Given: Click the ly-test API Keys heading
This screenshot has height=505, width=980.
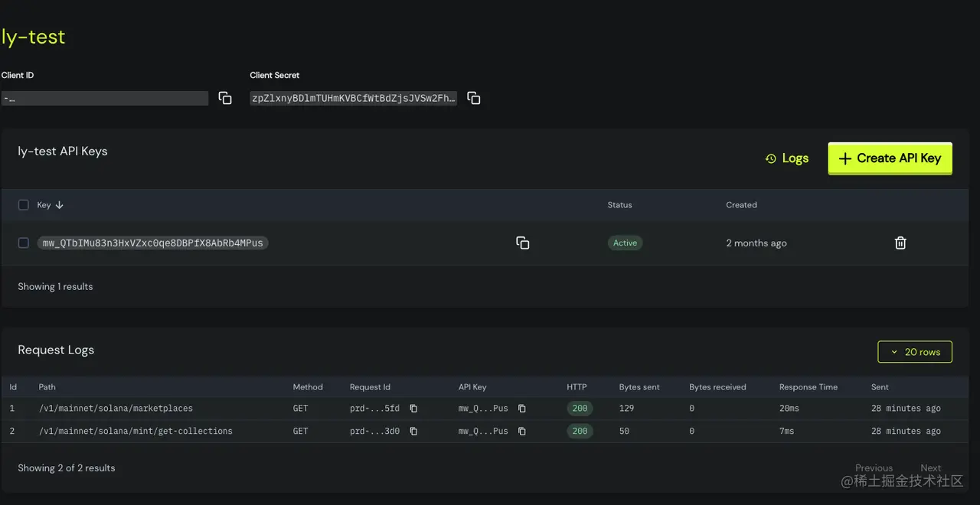Looking at the screenshot, I should click(x=63, y=151).
